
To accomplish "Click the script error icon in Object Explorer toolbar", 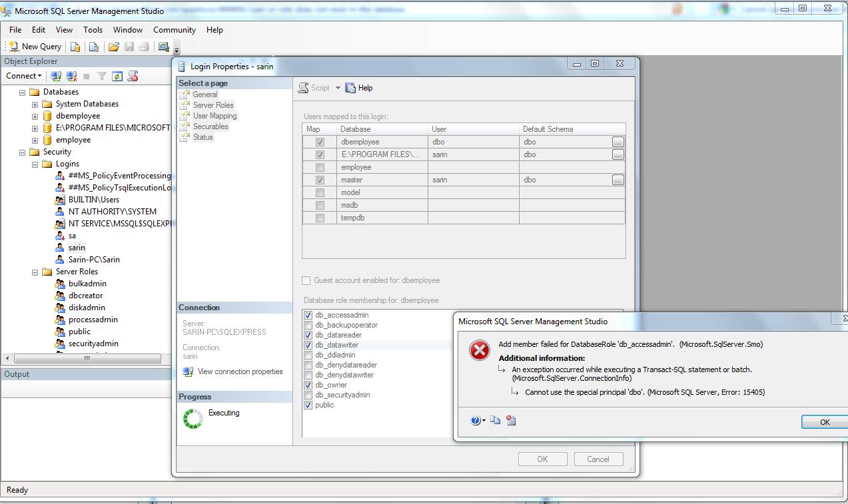I will tap(133, 76).
